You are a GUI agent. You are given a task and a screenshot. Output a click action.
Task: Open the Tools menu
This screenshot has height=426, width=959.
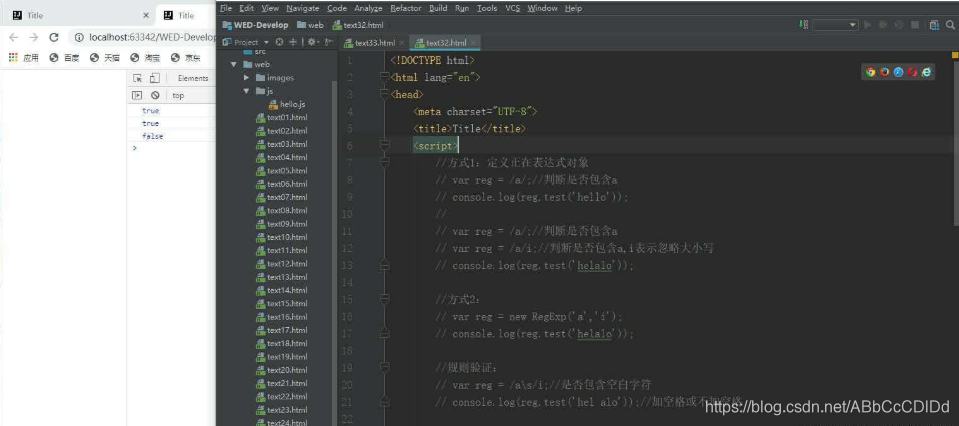click(487, 8)
